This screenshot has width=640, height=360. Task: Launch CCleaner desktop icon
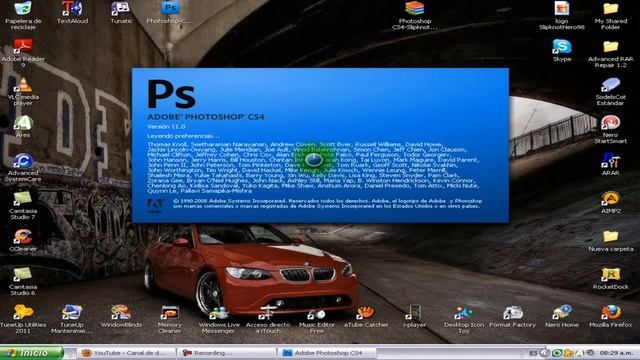(23, 237)
